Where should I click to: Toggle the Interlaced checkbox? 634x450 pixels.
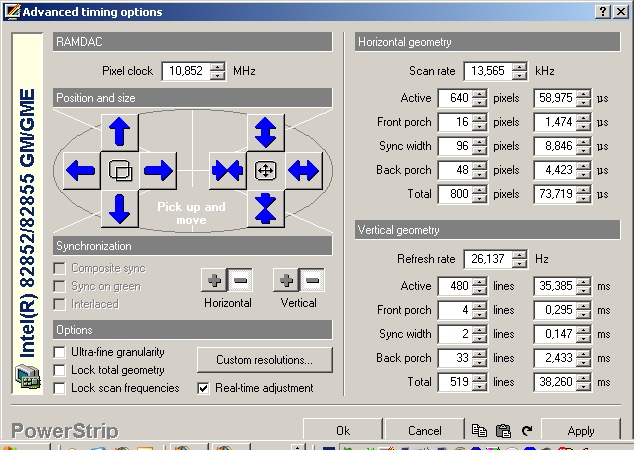tap(59, 304)
